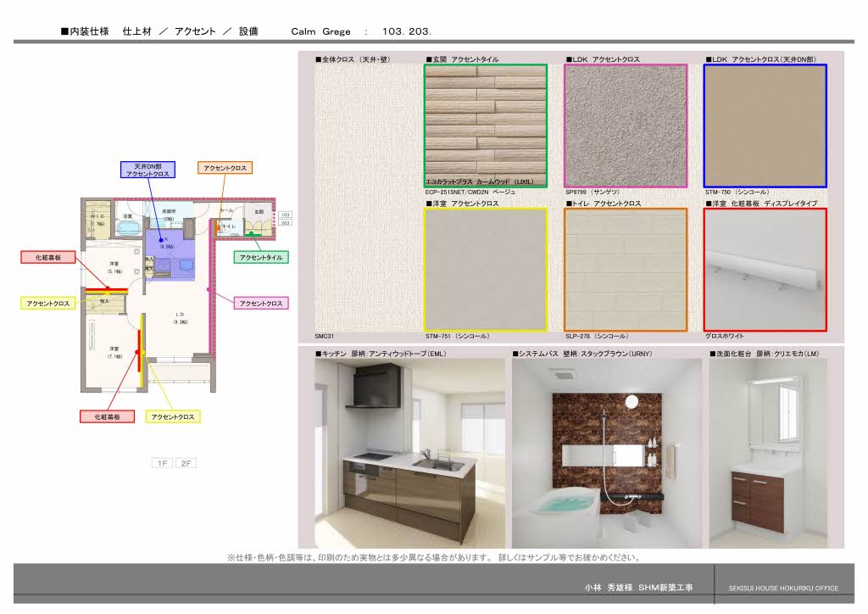Pick the green-framed entrance accent tile swatch
Viewport: 868px width, 614px height.
[486, 126]
